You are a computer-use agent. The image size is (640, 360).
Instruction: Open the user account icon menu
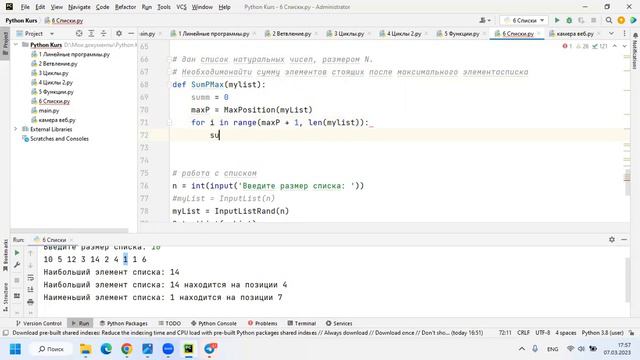coord(485,20)
